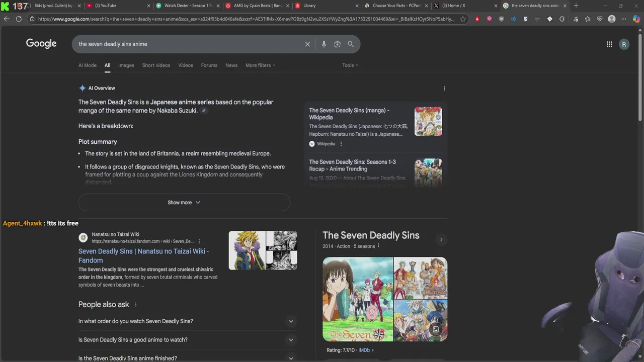This screenshot has height=362, width=644.
Task: Reload the current page
Action: (19, 19)
